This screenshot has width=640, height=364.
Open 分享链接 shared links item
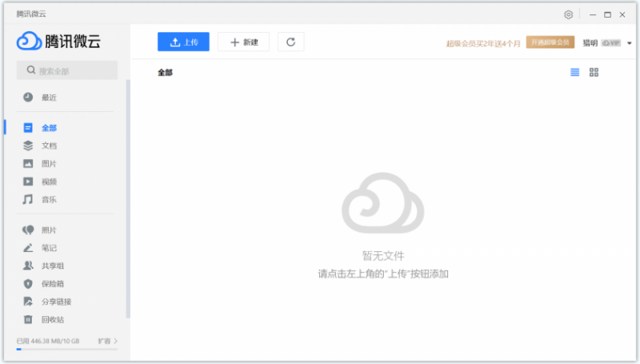click(56, 302)
